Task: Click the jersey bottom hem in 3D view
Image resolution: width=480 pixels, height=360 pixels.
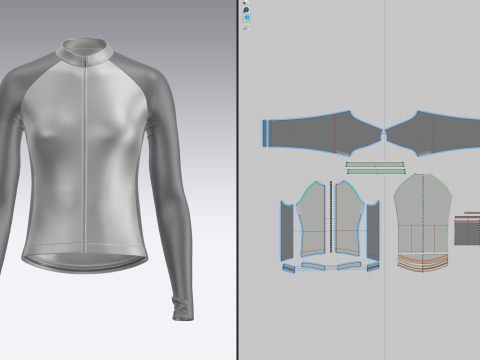Action: coord(85,258)
